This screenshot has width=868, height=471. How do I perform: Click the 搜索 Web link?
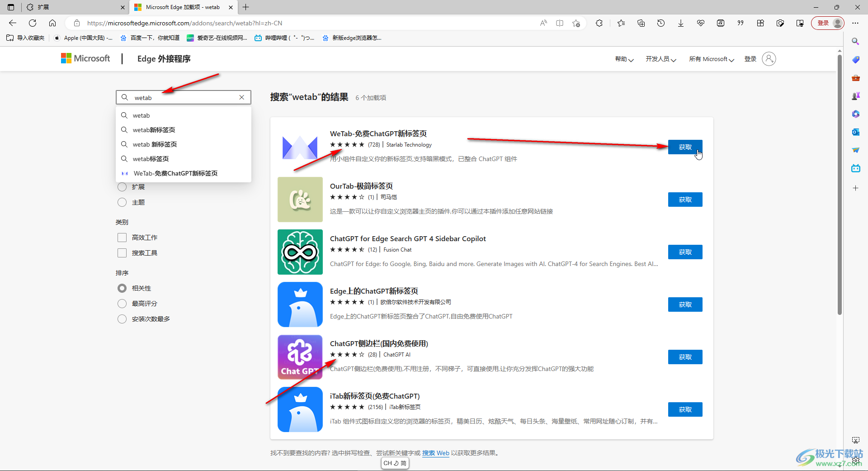point(435,453)
